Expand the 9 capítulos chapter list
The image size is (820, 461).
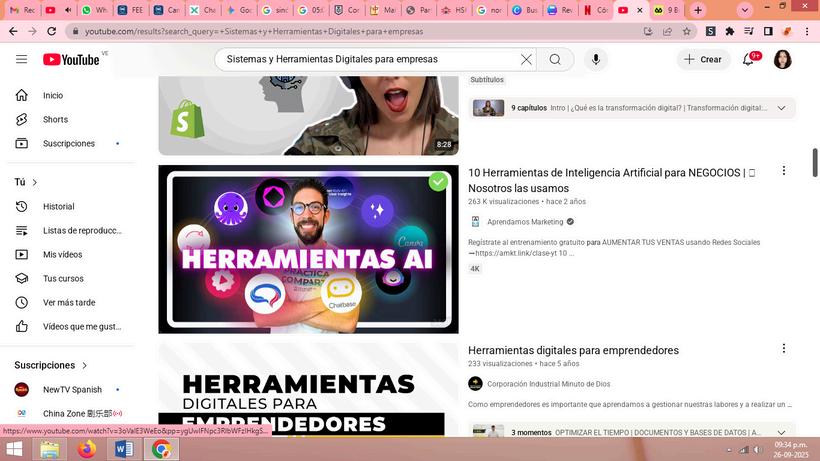781,108
